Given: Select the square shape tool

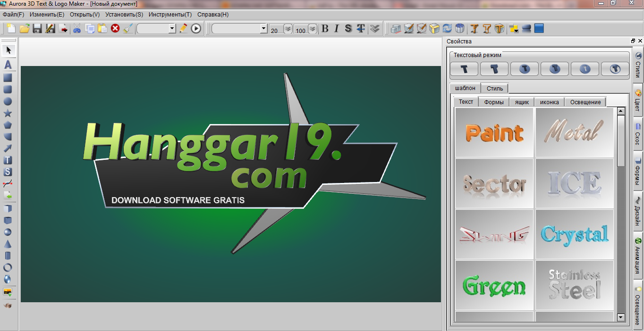Looking at the screenshot, I should [x=8, y=78].
